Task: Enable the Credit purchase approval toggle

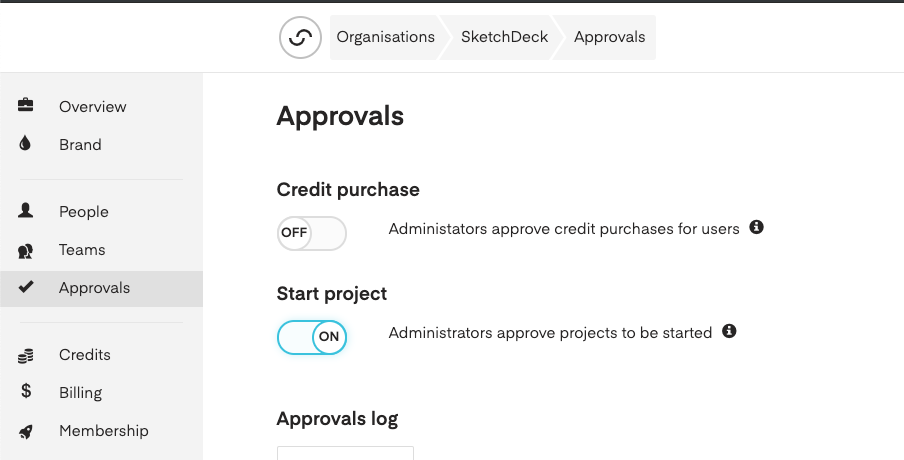Action: tap(312, 233)
